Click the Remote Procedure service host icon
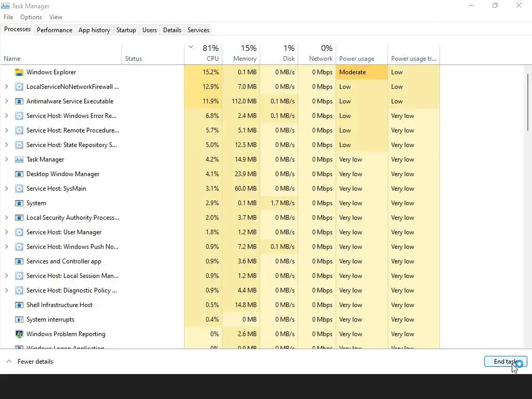 tap(19, 130)
